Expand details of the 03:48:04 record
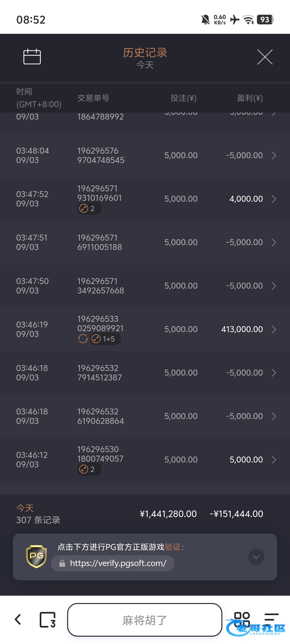This screenshot has width=290, height=644. point(274,155)
